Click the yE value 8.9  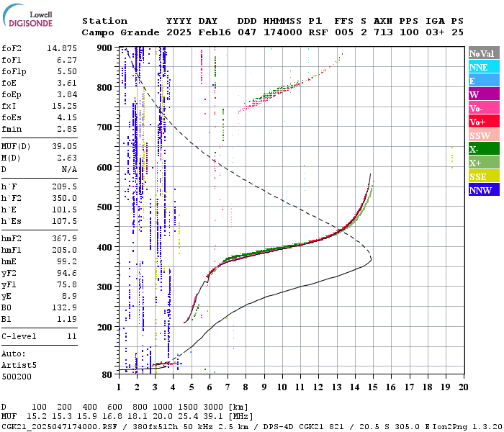(x=69, y=296)
